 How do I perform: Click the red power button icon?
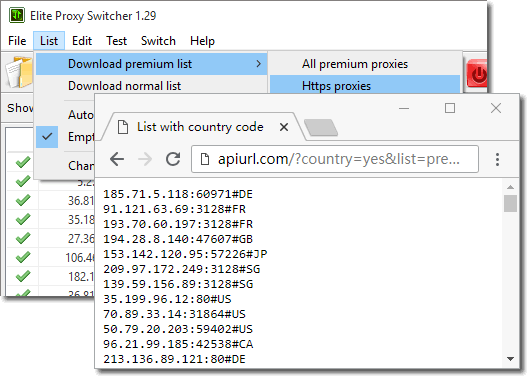pyautogui.click(x=476, y=73)
